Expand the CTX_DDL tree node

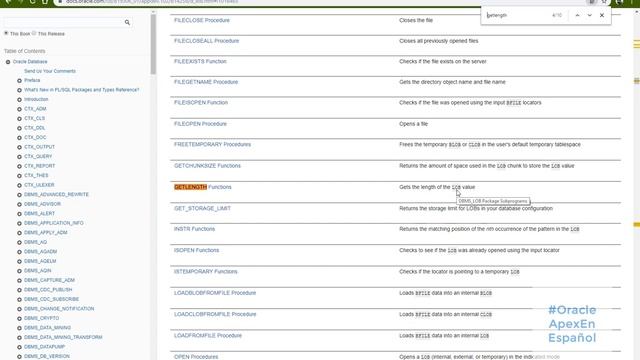(x=19, y=128)
